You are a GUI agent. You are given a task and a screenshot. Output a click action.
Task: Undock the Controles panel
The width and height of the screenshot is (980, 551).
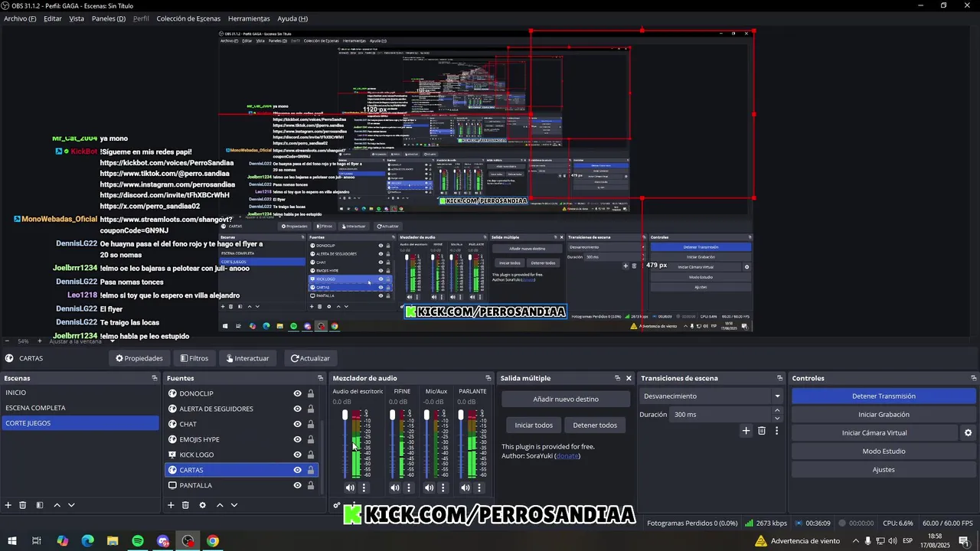click(973, 378)
